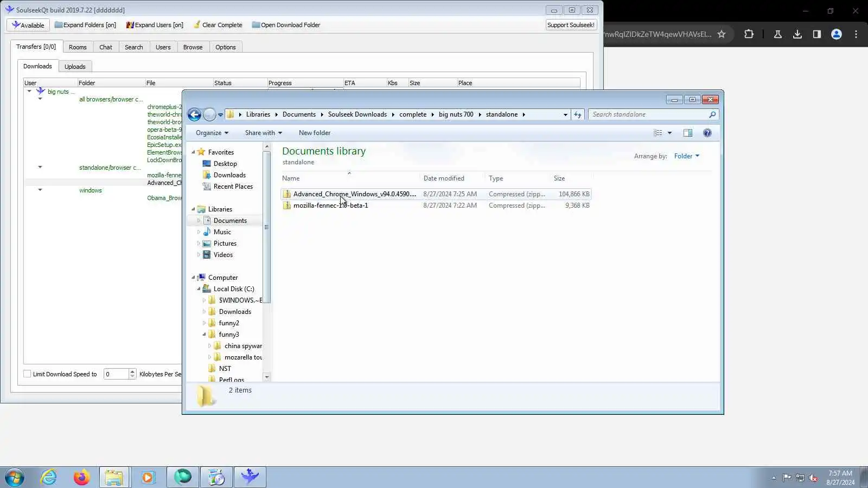Click the Search standalone input box
The image size is (868, 488).
point(654,114)
